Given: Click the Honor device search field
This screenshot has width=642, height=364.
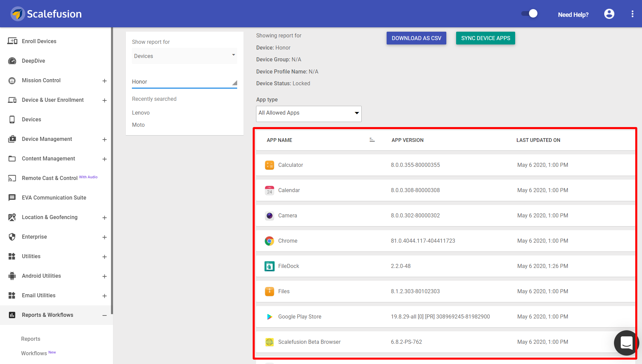Looking at the screenshot, I should (185, 82).
